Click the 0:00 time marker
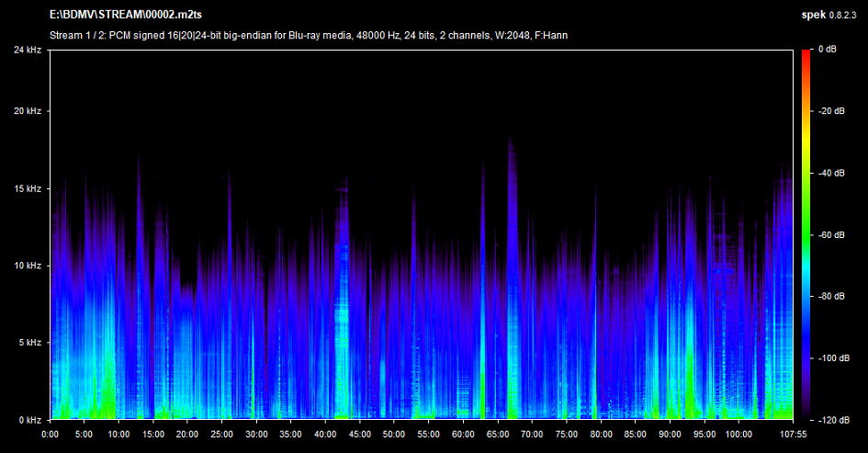Image resolution: width=868 pixels, height=453 pixels. (x=51, y=434)
